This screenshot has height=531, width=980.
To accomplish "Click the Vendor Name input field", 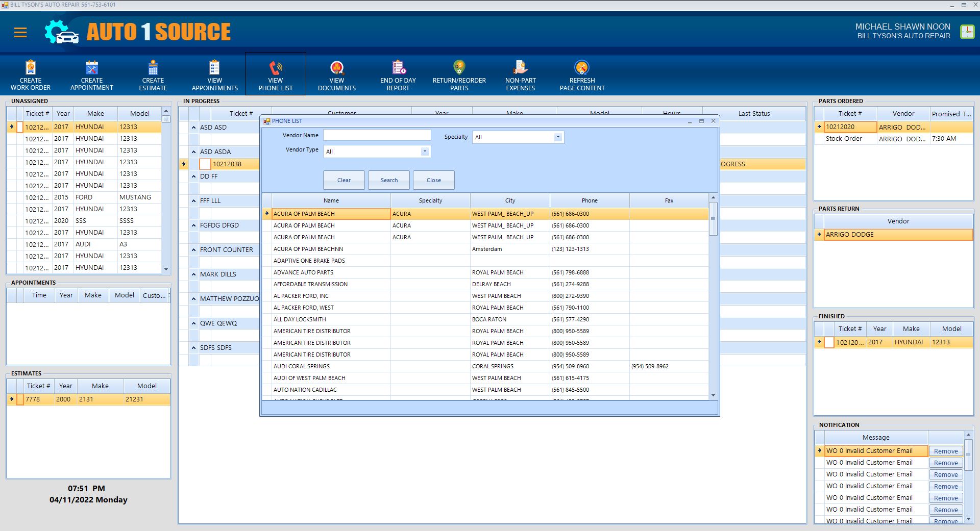I will click(x=377, y=135).
